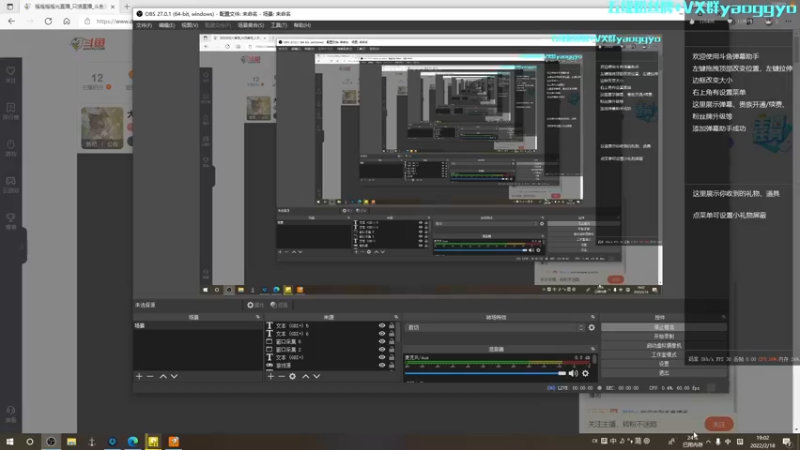Viewport: 800px width, 450px height.
Task: Refresh the page in the Edge browser
Action: point(48,21)
